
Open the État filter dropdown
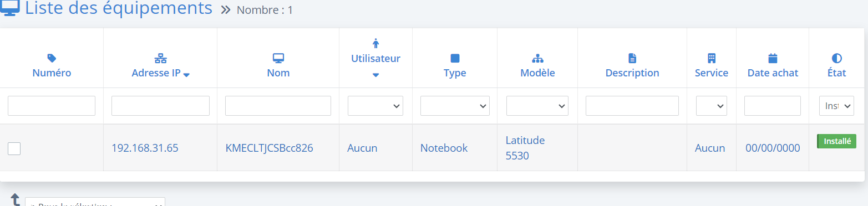pos(836,106)
